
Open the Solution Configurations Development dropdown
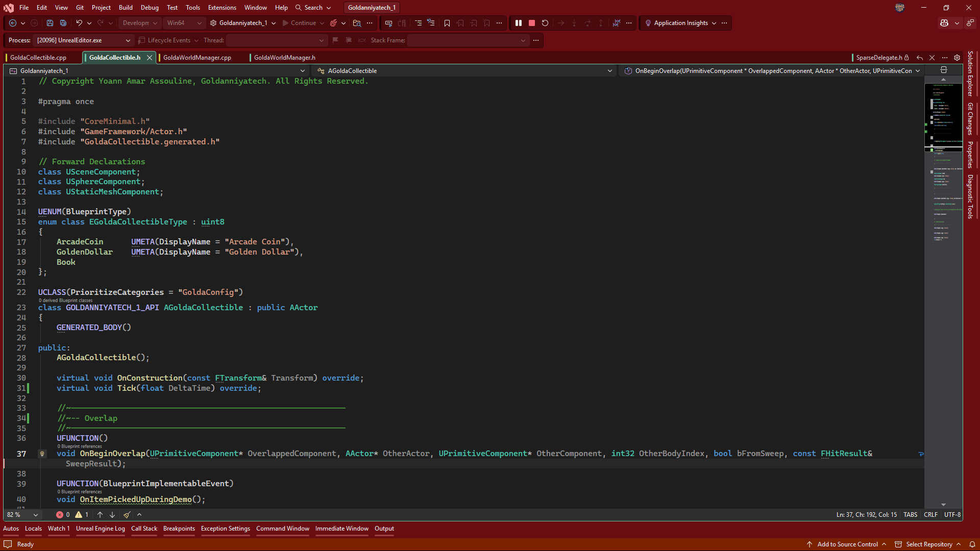[x=140, y=23]
